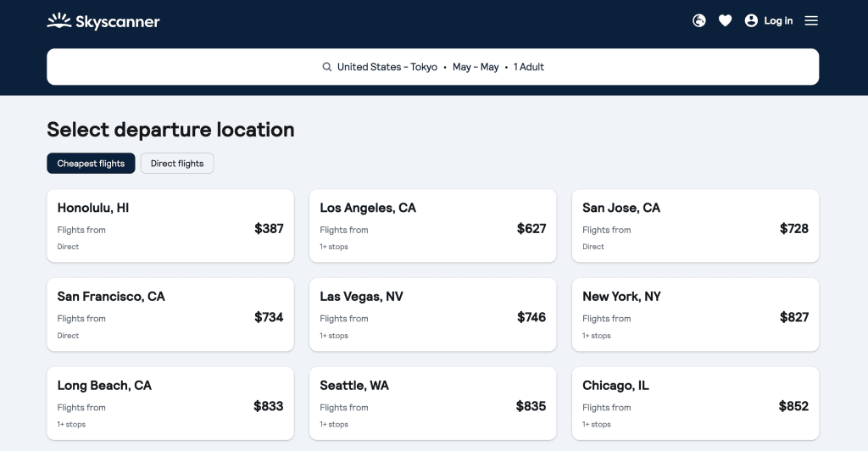Choose Honolulu, HI departure card
The image size is (868, 451).
[170, 225]
